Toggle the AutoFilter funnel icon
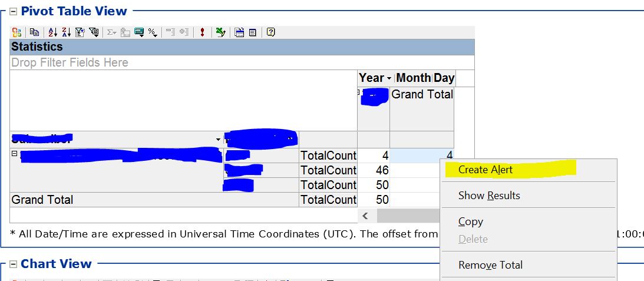This screenshot has width=644, height=281. click(80, 32)
